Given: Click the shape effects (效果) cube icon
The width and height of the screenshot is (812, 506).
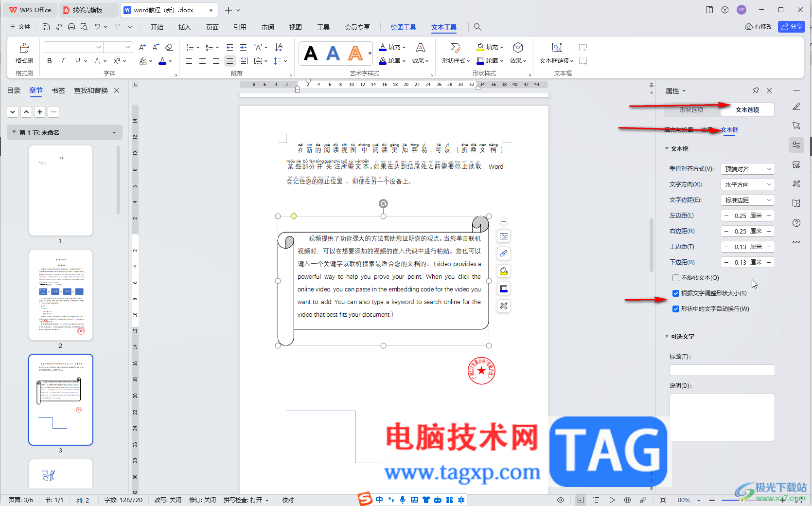Looking at the screenshot, I should pos(518,48).
